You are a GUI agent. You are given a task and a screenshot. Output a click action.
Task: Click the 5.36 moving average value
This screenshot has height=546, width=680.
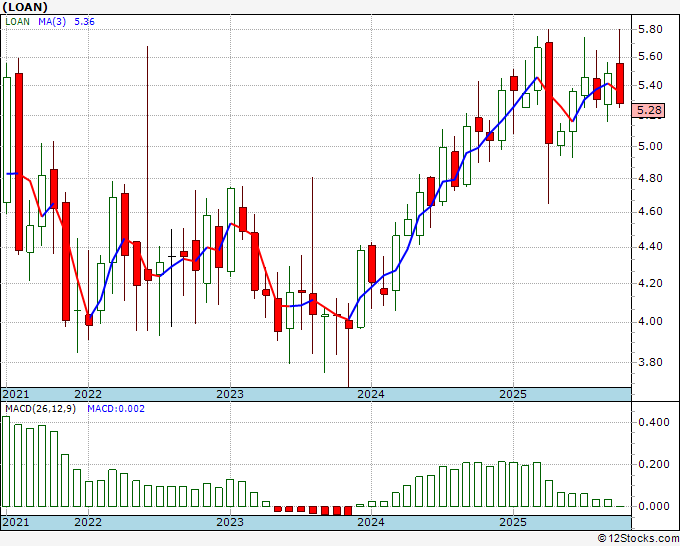coord(84,22)
